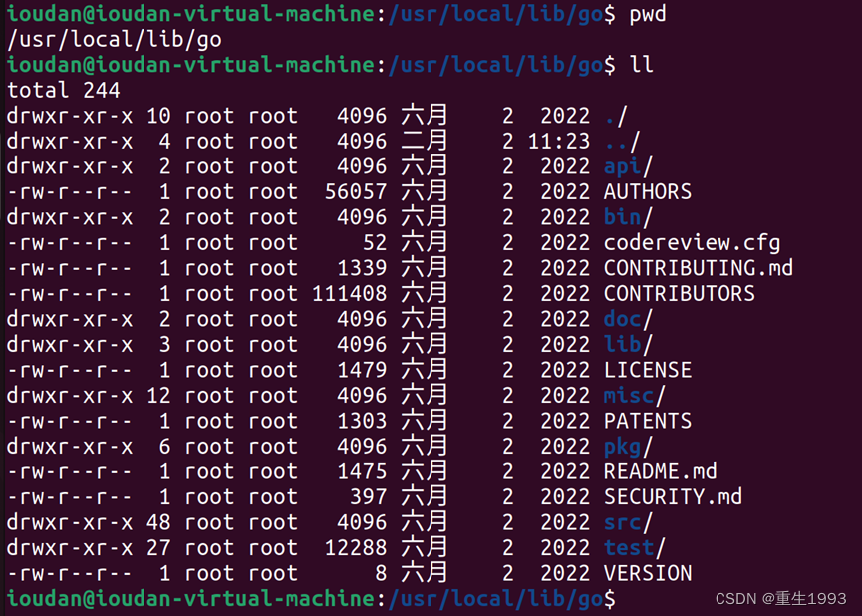The image size is (862, 616).
Task: Select the api directory name in listing
Action: (621, 165)
